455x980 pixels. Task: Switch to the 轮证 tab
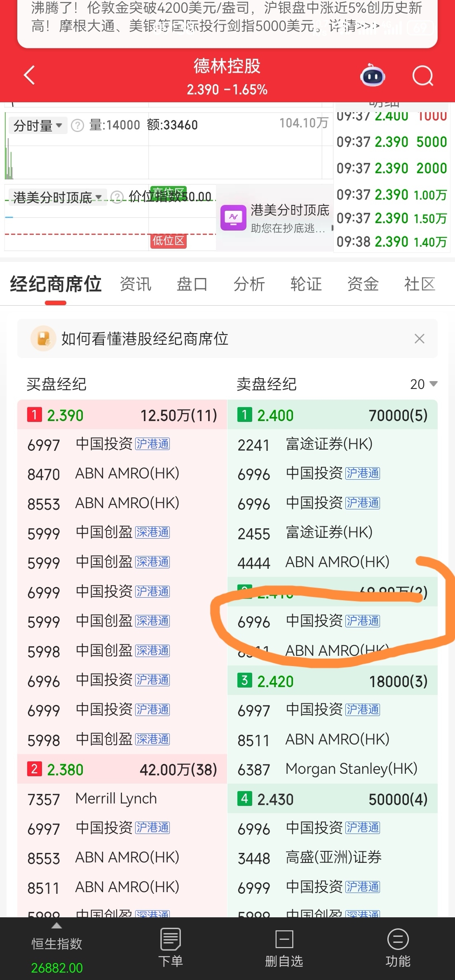pyautogui.click(x=306, y=284)
